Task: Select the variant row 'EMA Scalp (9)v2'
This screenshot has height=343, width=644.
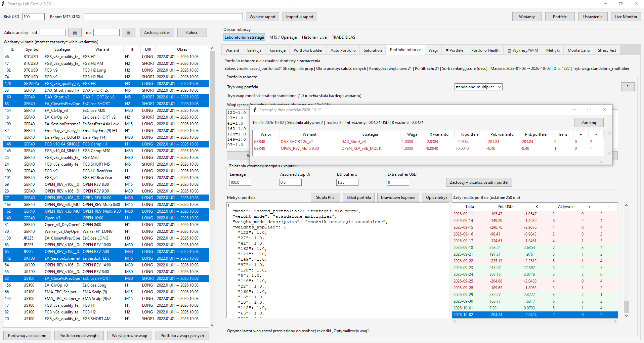Action: 106,299
